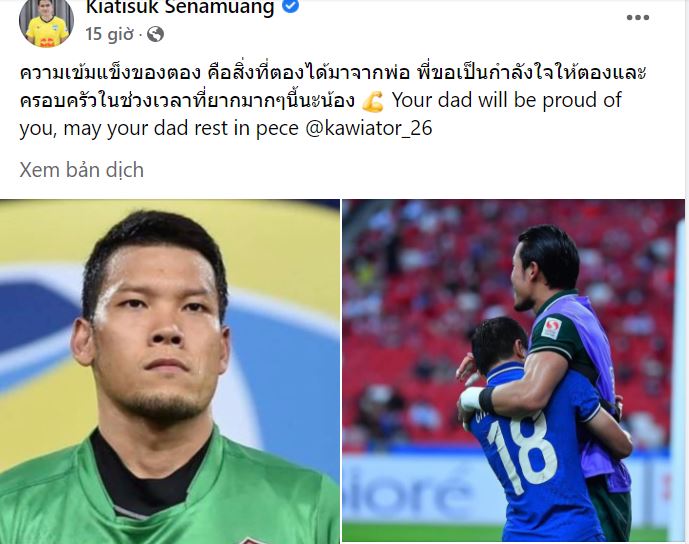Click the blue verified badge icon
This screenshot has width=689, height=544.
(290, 5)
